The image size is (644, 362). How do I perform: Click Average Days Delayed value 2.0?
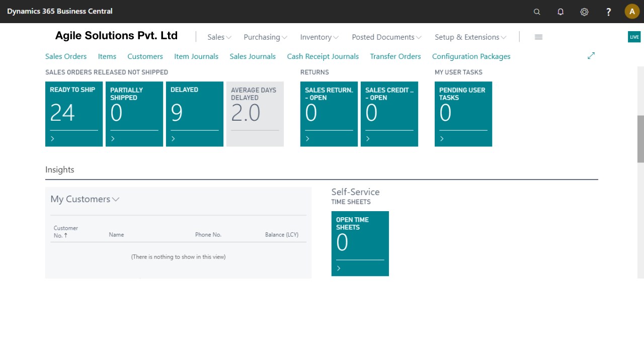pyautogui.click(x=246, y=113)
